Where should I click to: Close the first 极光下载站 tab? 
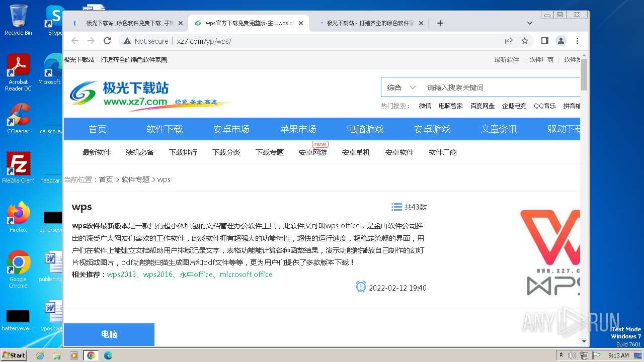(x=181, y=23)
